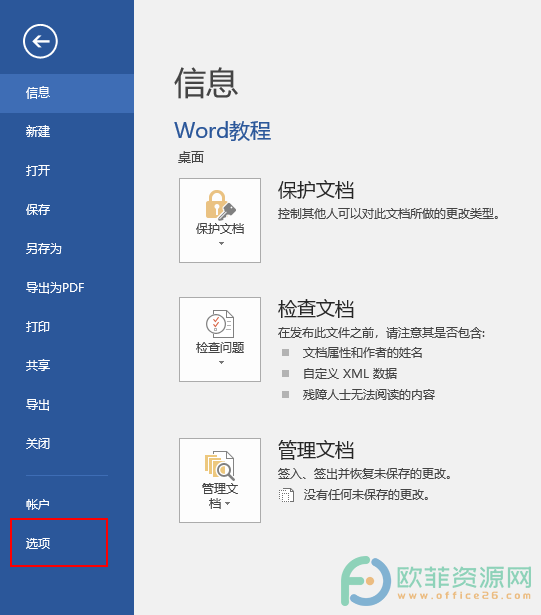Screen dimensions: 541x615
Task: Expand the 检查问题 dropdown arrow
Action: pos(221,362)
